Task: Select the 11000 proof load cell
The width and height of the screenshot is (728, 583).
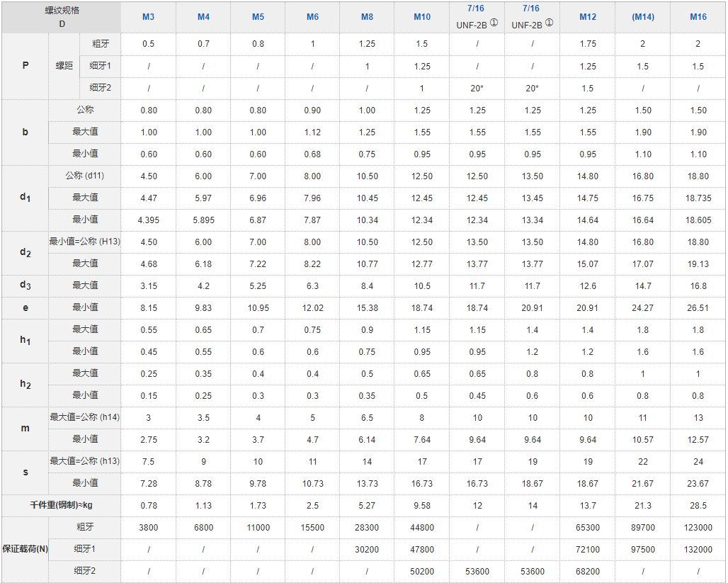Action: coord(258,528)
